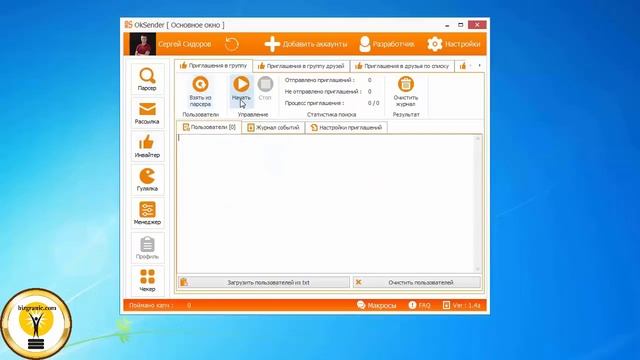The image size is (640, 360).
Task: Click the Процесс приглашения 0 / 0 value
Action: point(373,103)
